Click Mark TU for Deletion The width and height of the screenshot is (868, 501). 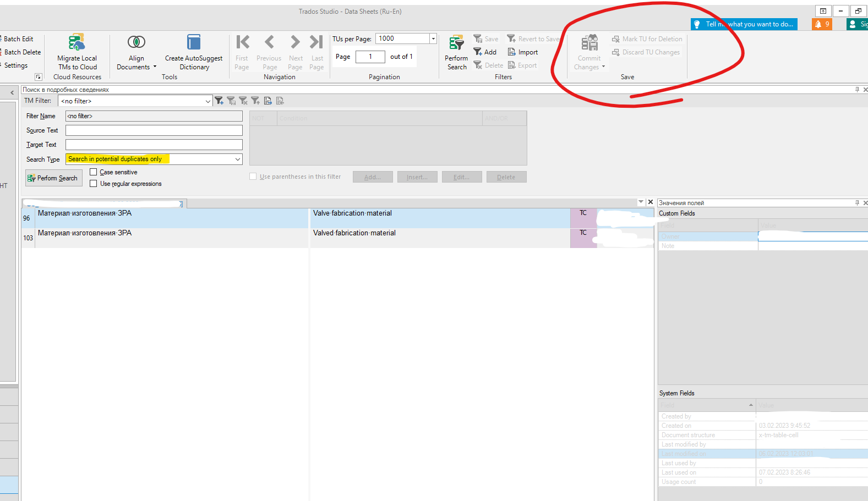coord(647,39)
